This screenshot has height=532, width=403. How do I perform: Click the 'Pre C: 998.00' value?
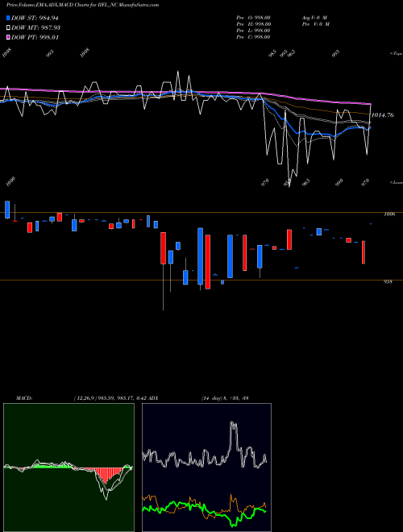pos(253,37)
